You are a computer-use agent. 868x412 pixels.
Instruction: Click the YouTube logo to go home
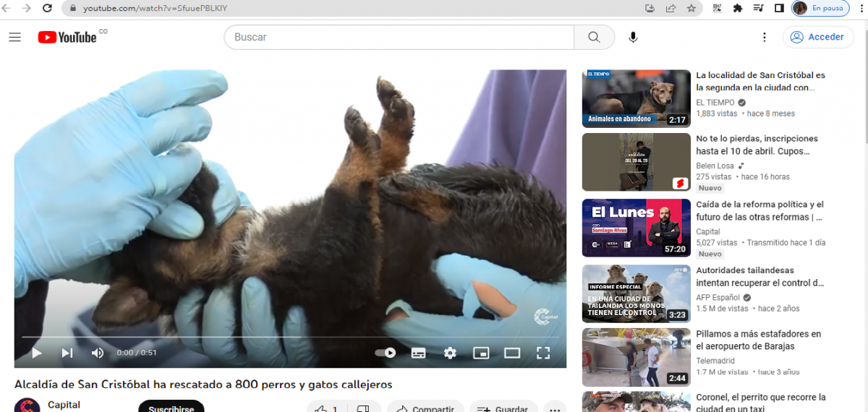(x=67, y=37)
